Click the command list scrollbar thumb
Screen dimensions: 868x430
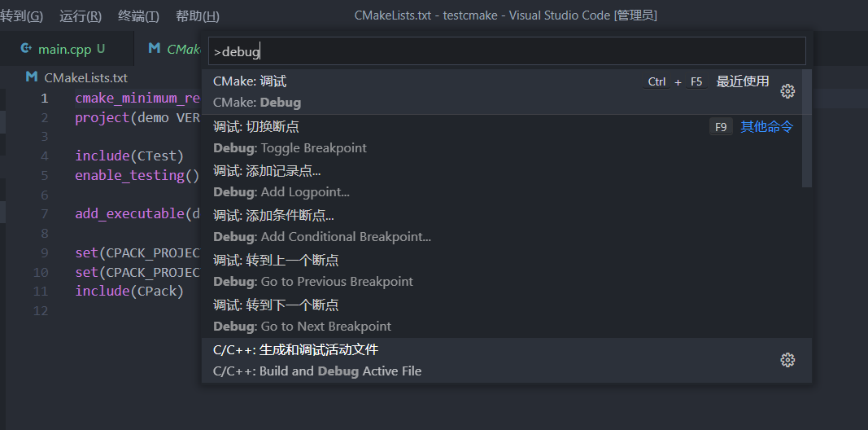[807, 128]
